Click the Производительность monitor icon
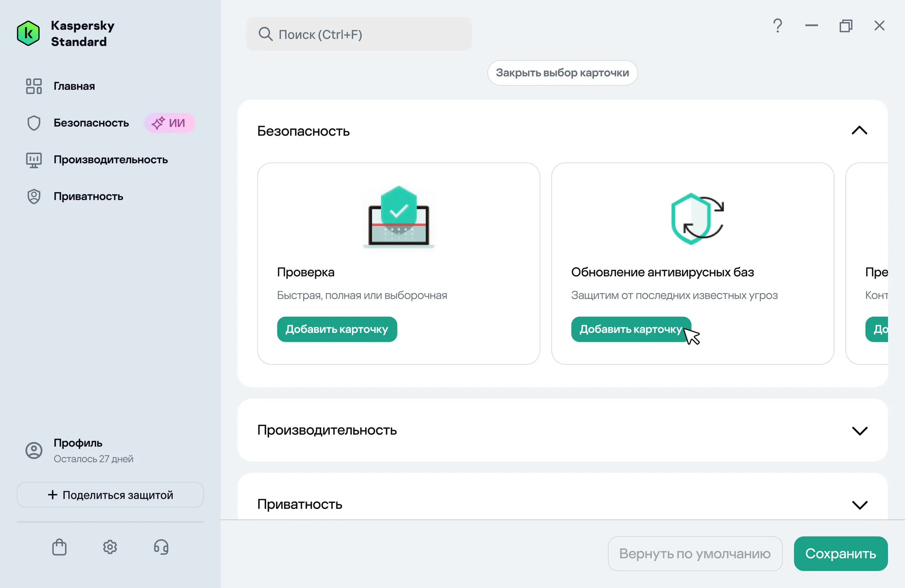Image resolution: width=905 pixels, height=588 pixels. 34,160
